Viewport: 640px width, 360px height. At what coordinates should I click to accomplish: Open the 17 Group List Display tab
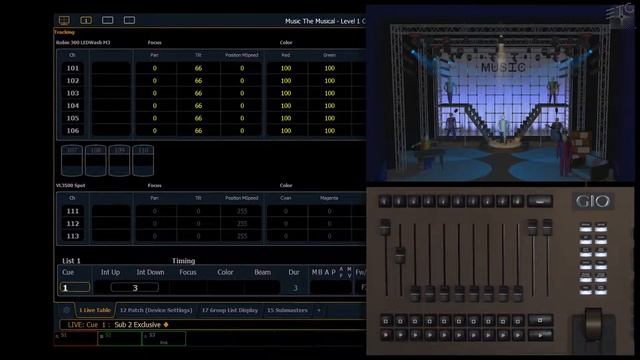(x=230, y=310)
